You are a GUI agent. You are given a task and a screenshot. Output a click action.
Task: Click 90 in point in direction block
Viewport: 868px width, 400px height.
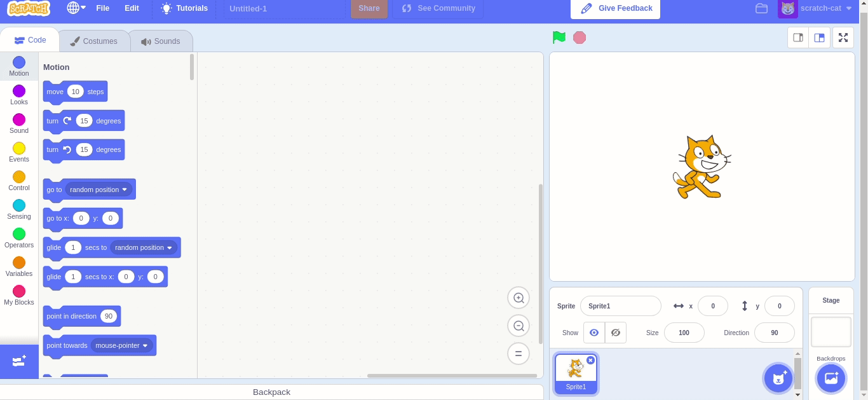pos(109,316)
